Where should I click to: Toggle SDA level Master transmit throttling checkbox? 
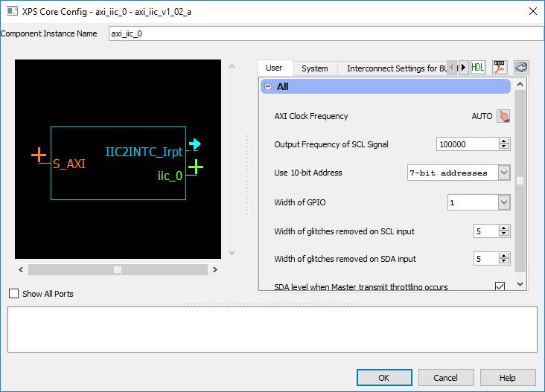pyautogui.click(x=500, y=286)
